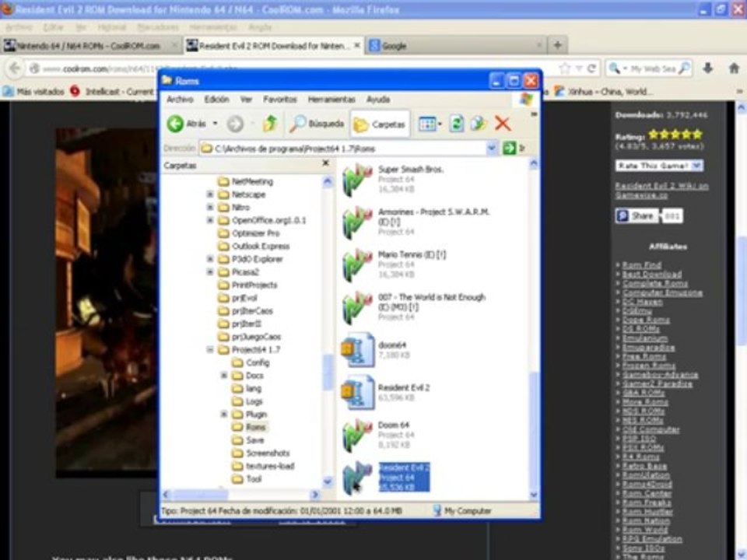The height and width of the screenshot is (560, 747).
Task: Select the 007 World is Not Enough icon
Action: [357, 308]
